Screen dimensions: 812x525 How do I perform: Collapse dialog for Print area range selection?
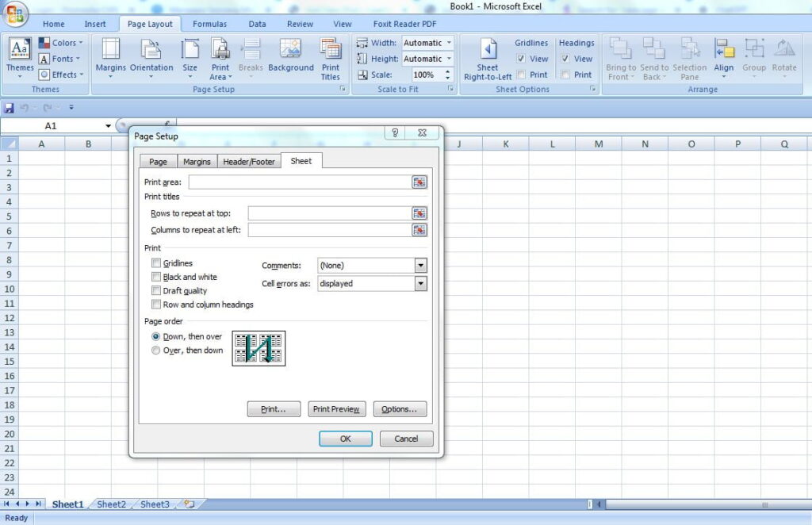tap(419, 182)
